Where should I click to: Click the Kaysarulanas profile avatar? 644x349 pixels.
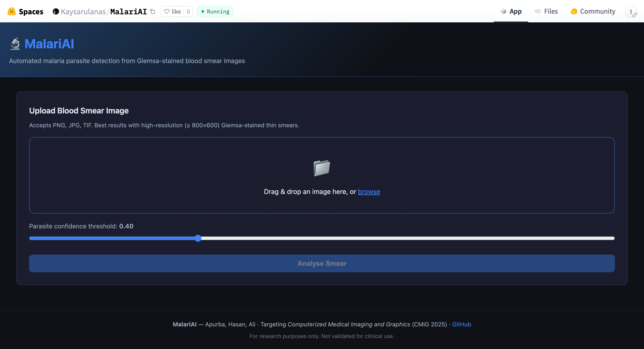tap(56, 11)
